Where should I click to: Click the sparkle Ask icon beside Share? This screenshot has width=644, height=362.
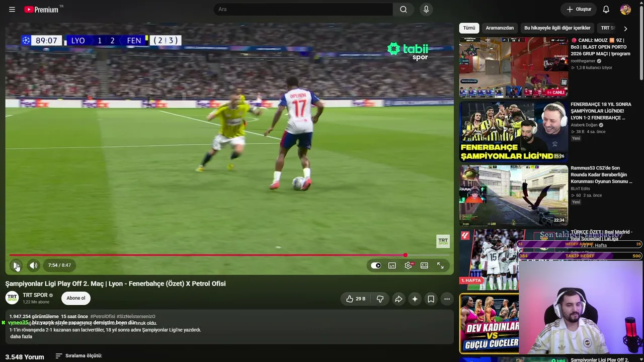415,299
